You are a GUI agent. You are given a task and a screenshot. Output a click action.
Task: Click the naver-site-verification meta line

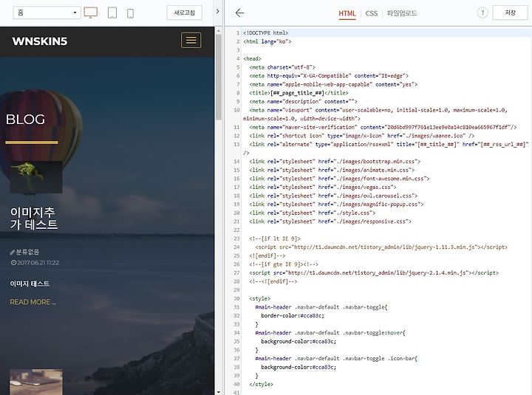point(383,127)
